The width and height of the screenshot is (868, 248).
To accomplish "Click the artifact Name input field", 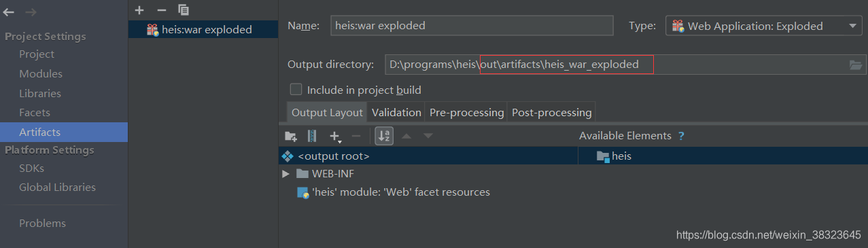I will tap(472, 26).
